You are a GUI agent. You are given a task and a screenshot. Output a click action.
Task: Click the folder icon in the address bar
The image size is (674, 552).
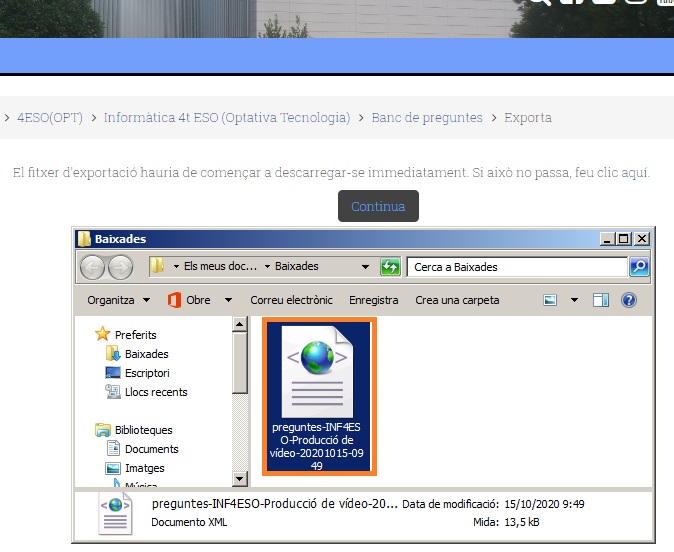click(157, 267)
